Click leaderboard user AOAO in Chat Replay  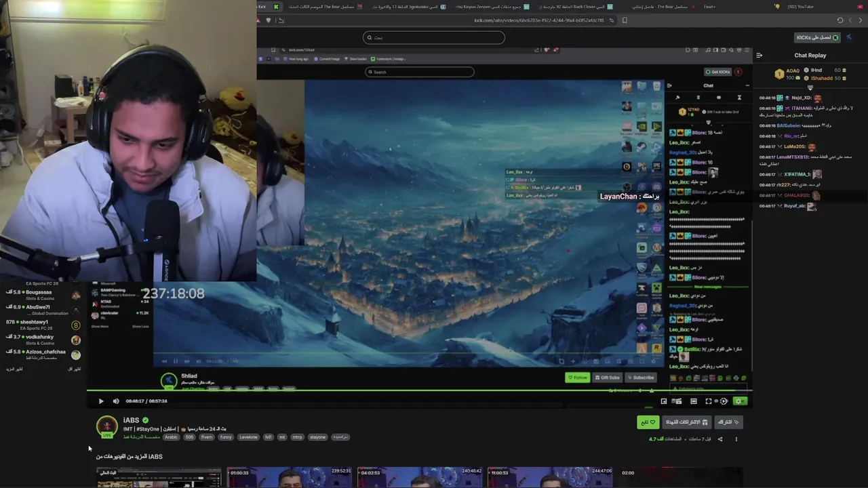pyautogui.click(x=792, y=70)
